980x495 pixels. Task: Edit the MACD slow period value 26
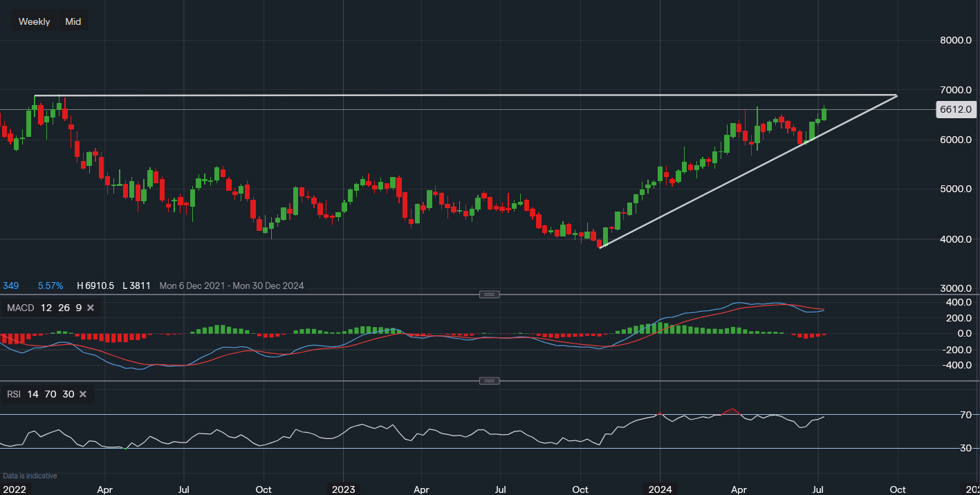tap(63, 308)
